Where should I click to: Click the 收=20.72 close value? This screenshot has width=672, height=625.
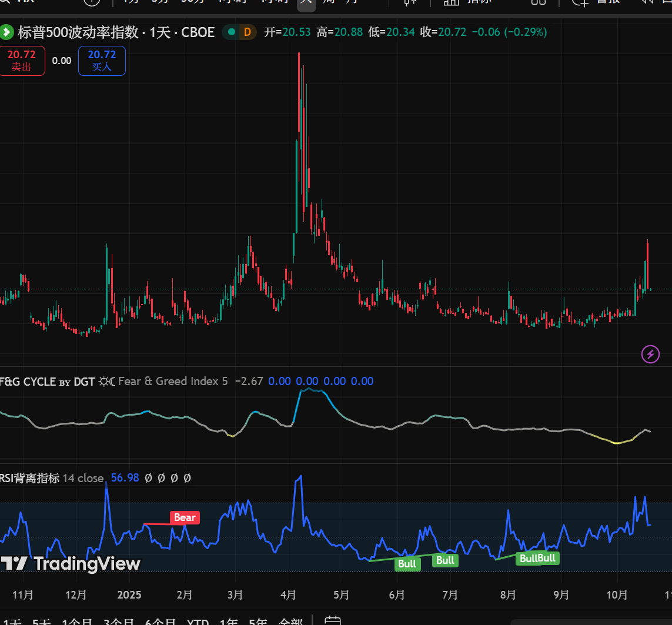(x=443, y=32)
